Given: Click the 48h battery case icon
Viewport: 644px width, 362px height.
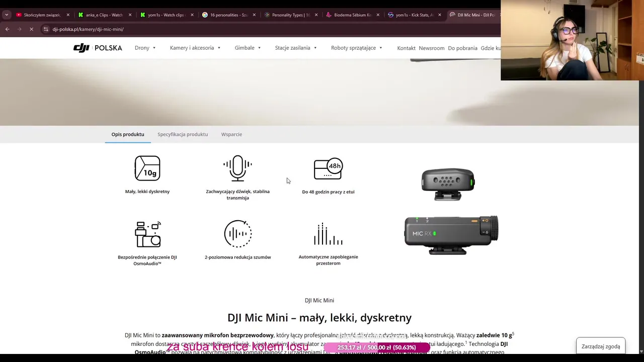Looking at the screenshot, I should [328, 169].
